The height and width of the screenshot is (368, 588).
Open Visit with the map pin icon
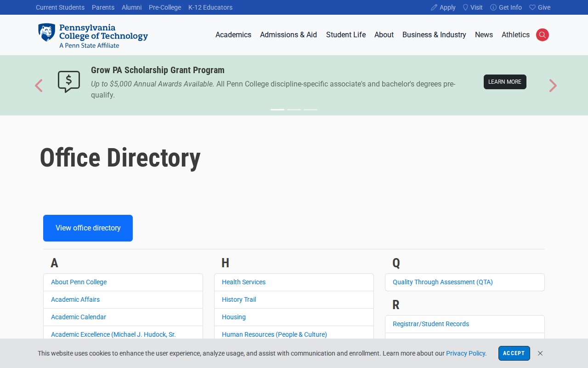click(472, 7)
